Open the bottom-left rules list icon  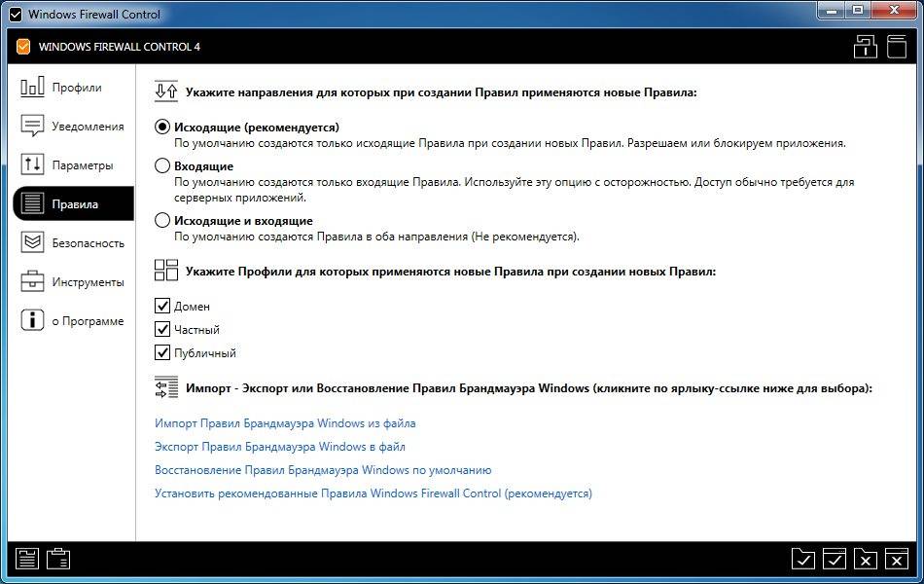coord(27,558)
